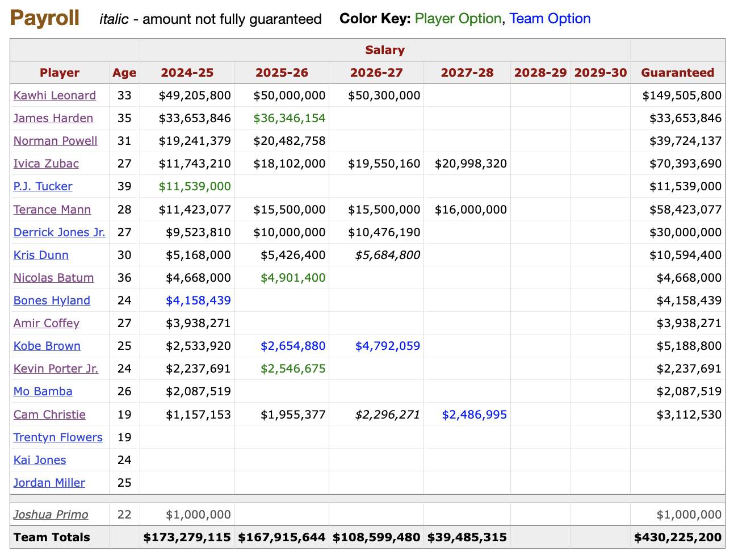Select the $39,485,315 team total

tap(467, 537)
